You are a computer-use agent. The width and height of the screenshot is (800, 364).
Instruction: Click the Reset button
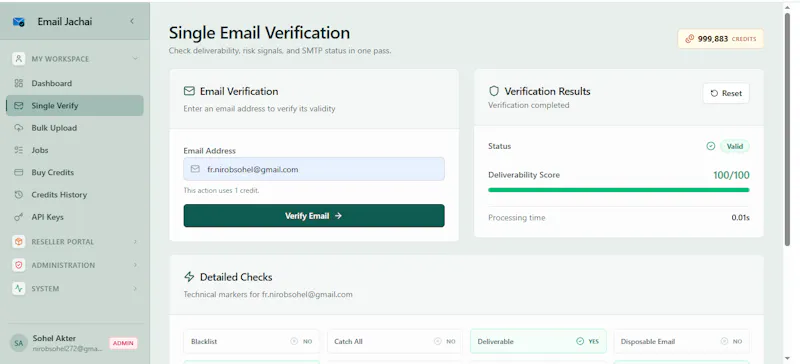click(726, 93)
